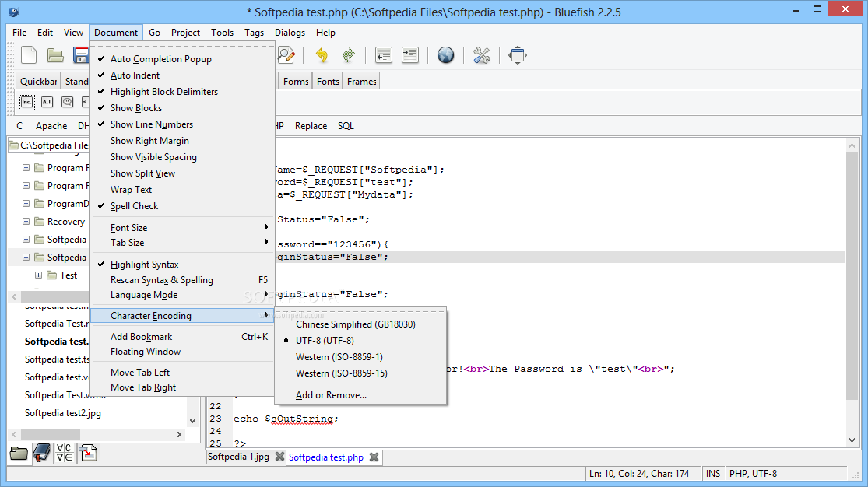Click the editor vertical scrollbar down arrow
The image size is (868, 487).
pyautogui.click(x=852, y=440)
